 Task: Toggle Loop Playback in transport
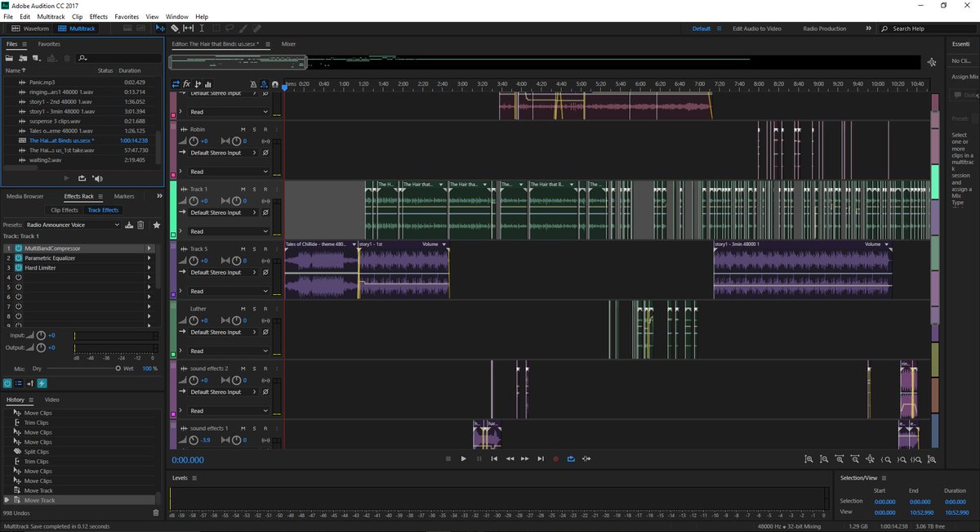(571, 459)
